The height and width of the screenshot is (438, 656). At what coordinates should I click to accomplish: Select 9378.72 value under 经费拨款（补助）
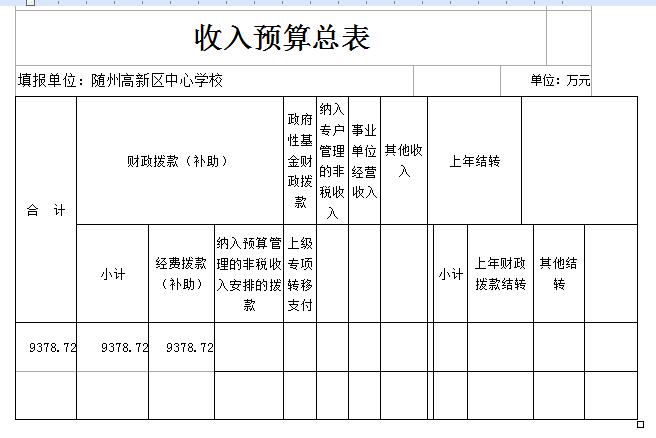pos(190,347)
